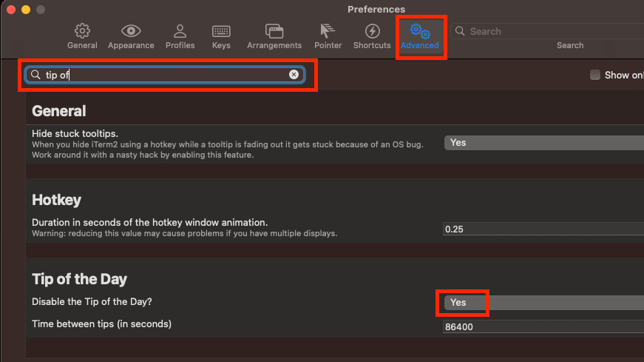The height and width of the screenshot is (362, 644).
Task: Click the tooltip OS bug description text
Action: coord(227,150)
